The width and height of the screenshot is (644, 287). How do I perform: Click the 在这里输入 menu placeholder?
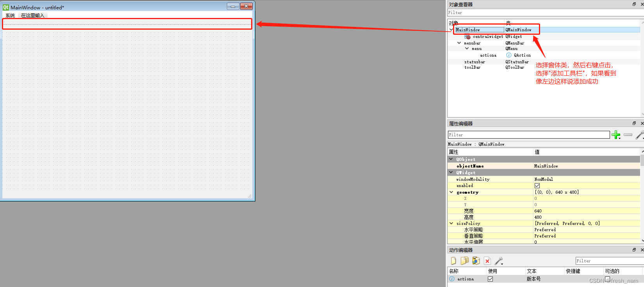click(33, 16)
